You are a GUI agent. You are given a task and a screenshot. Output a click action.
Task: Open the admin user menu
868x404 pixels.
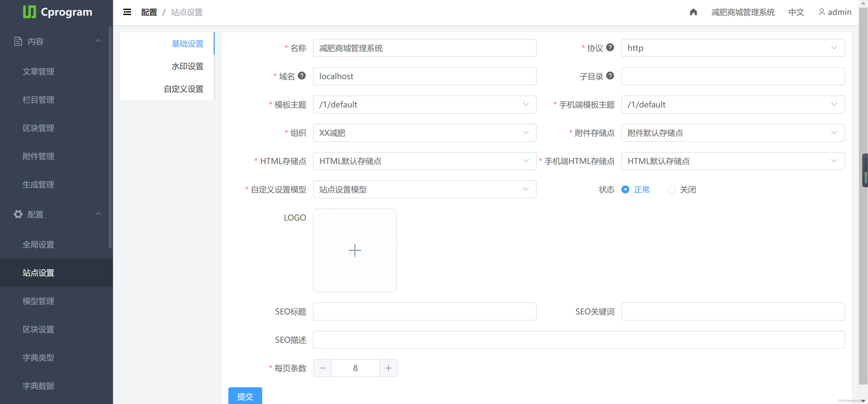click(835, 12)
